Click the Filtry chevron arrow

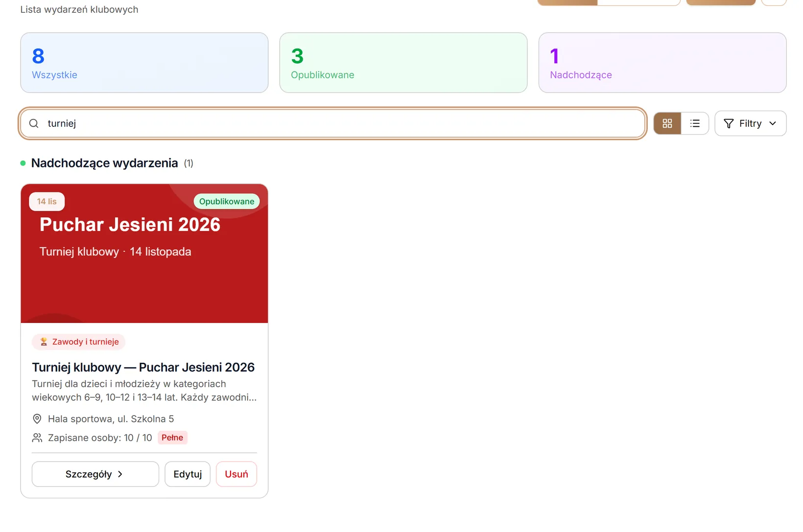coord(773,123)
